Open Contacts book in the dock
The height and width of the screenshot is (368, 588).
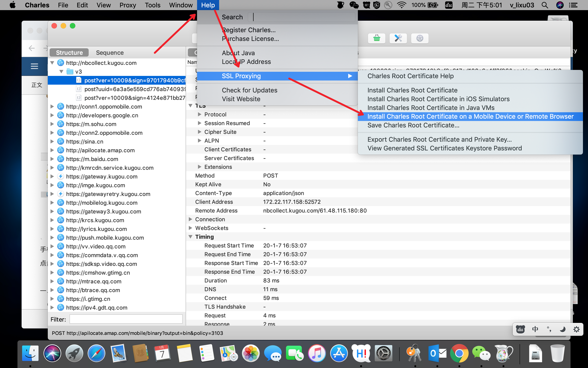[140, 353]
